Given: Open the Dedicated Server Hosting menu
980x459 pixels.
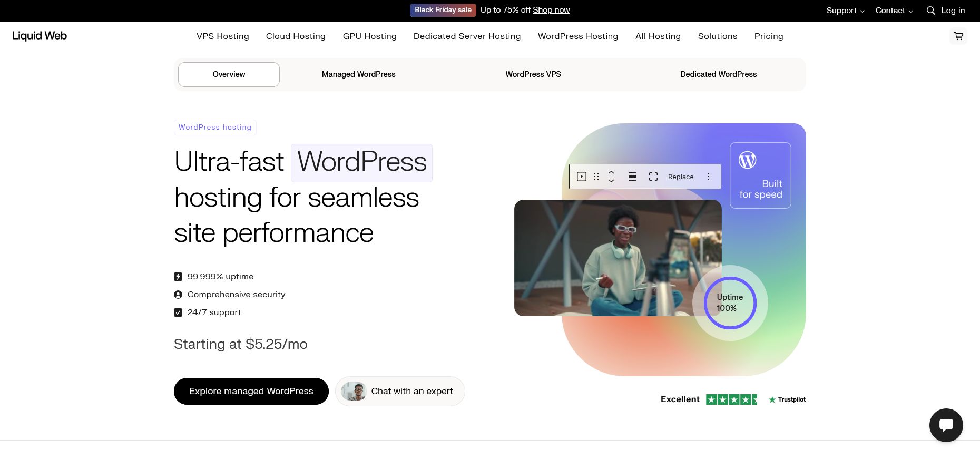Looking at the screenshot, I should point(467,36).
